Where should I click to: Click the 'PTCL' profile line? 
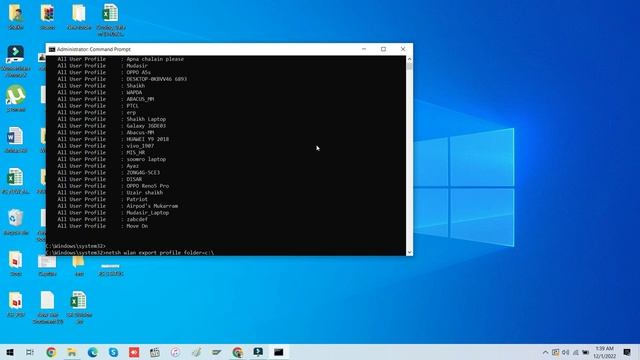(98, 106)
